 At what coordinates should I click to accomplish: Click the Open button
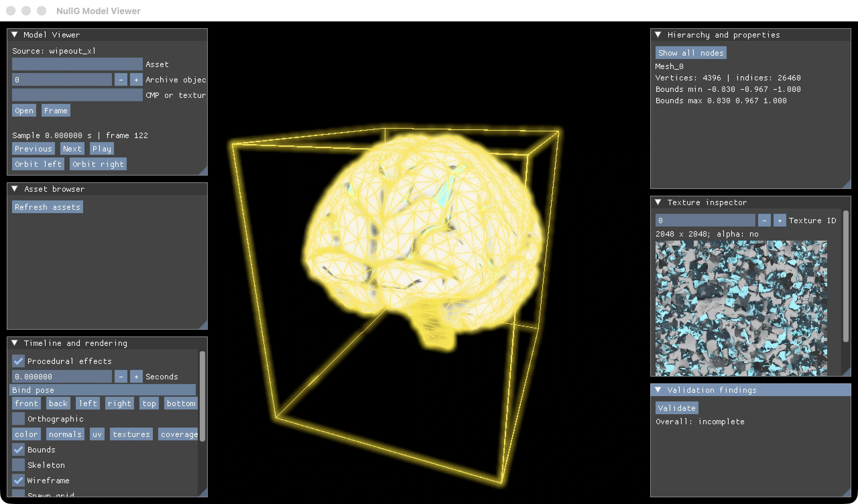24,111
